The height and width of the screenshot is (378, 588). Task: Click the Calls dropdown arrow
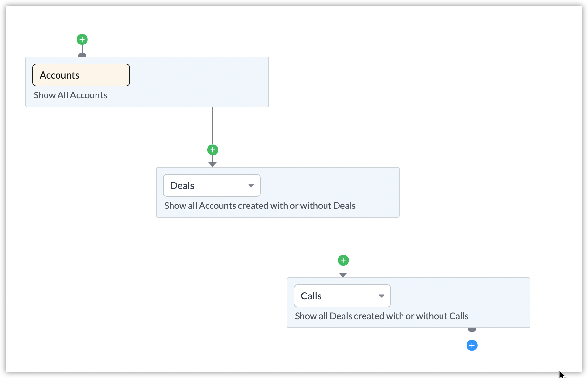click(x=382, y=296)
